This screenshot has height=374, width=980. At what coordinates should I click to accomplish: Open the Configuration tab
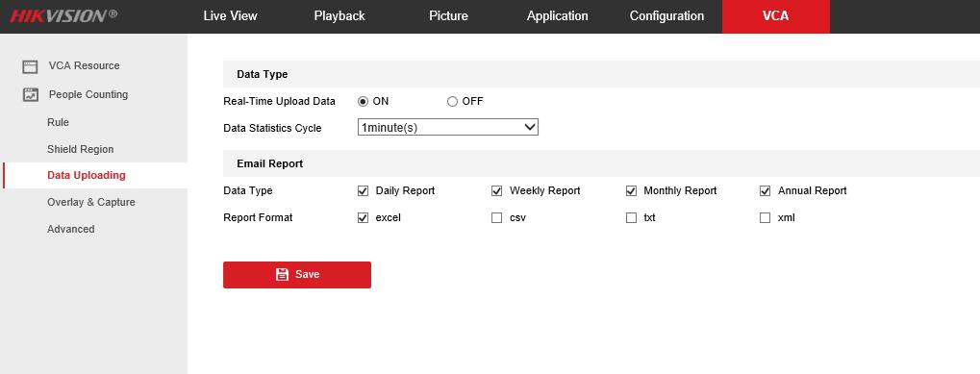[x=666, y=16]
